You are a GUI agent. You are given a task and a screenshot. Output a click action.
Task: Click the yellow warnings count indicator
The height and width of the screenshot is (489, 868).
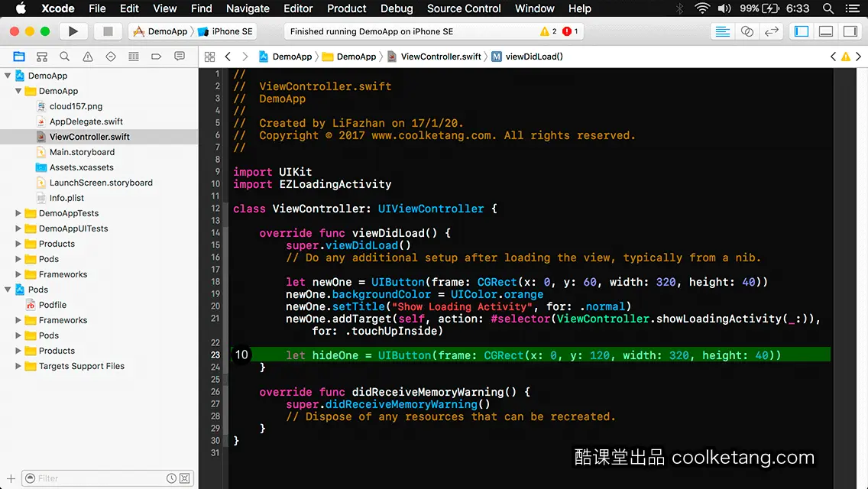coord(548,31)
